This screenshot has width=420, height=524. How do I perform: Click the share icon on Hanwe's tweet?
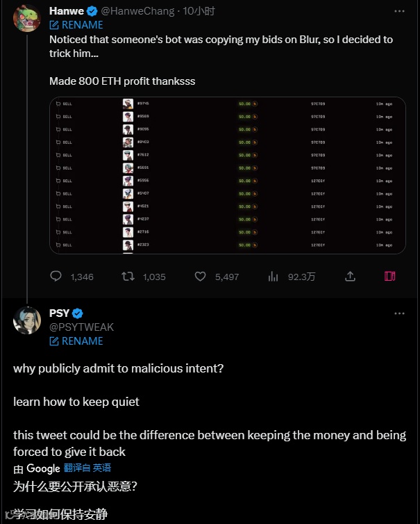point(351,277)
